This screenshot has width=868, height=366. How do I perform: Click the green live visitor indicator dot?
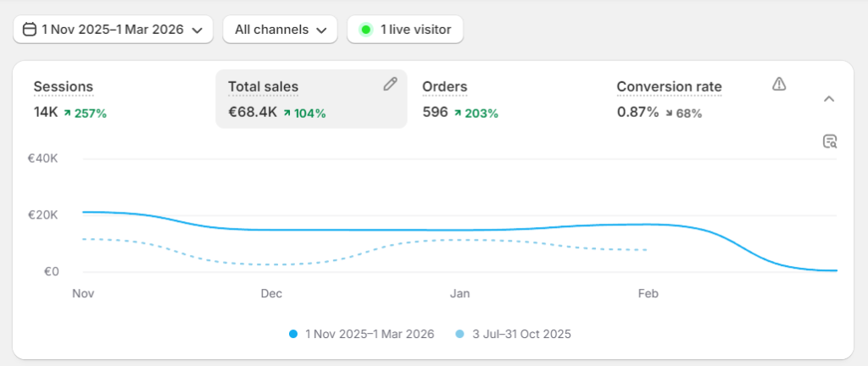coord(366,30)
